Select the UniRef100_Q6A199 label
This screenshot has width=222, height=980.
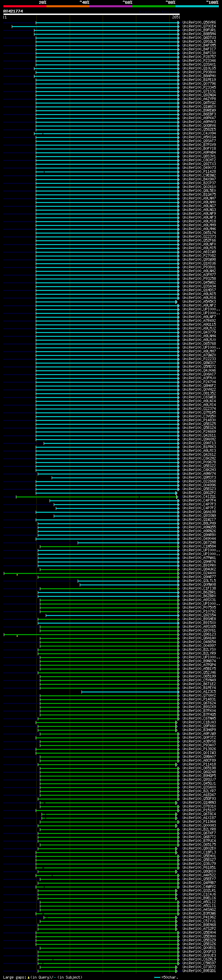199,512
